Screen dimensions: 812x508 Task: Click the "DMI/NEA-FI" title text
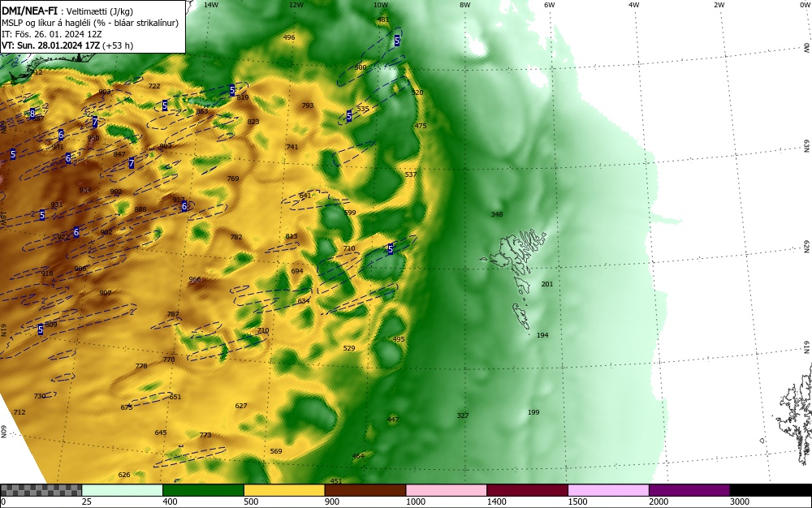coord(29,10)
